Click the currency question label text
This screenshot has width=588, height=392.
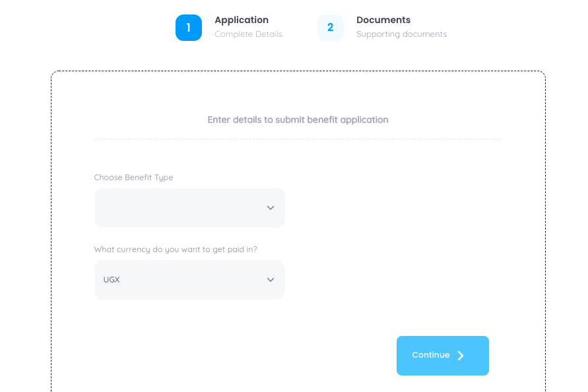[176, 249]
